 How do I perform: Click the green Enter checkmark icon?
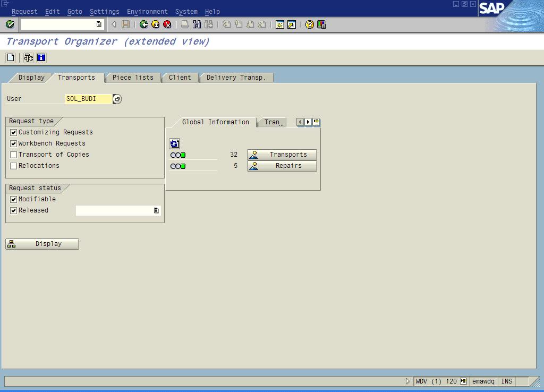10,24
